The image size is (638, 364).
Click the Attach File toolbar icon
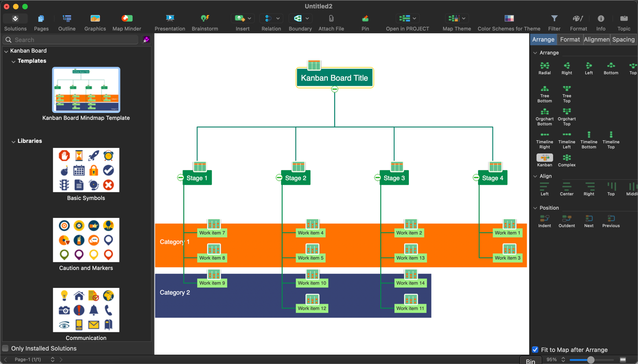tap(331, 18)
